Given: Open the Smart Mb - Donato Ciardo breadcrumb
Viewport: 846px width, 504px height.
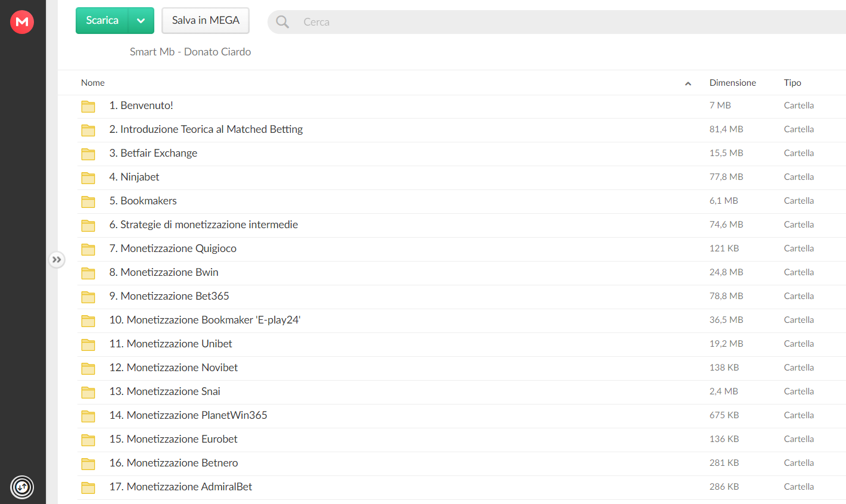Looking at the screenshot, I should [190, 52].
